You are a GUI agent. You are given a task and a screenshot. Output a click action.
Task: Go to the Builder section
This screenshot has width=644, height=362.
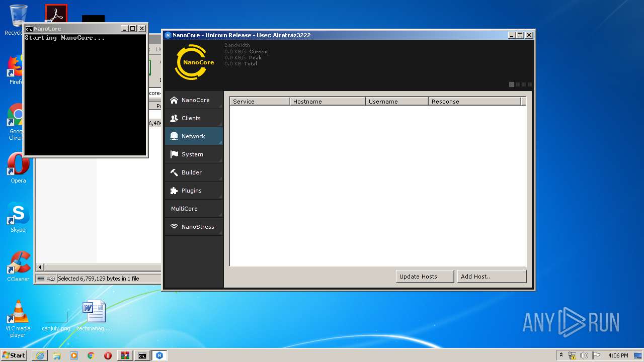[x=194, y=172]
